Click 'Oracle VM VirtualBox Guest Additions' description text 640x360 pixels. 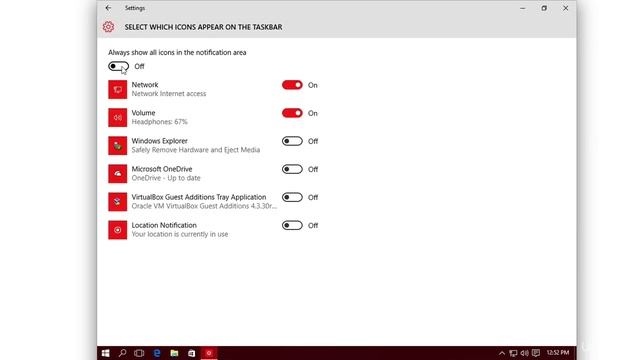pyautogui.click(x=204, y=206)
